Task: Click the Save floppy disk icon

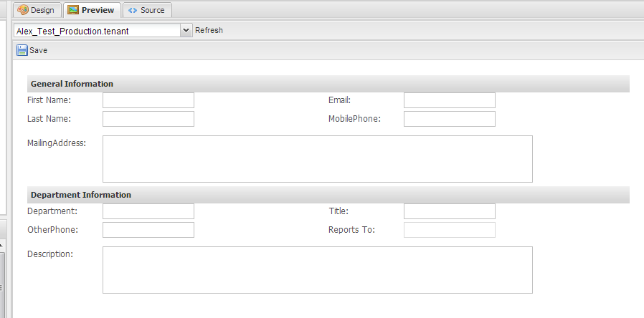Action: (22, 50)
